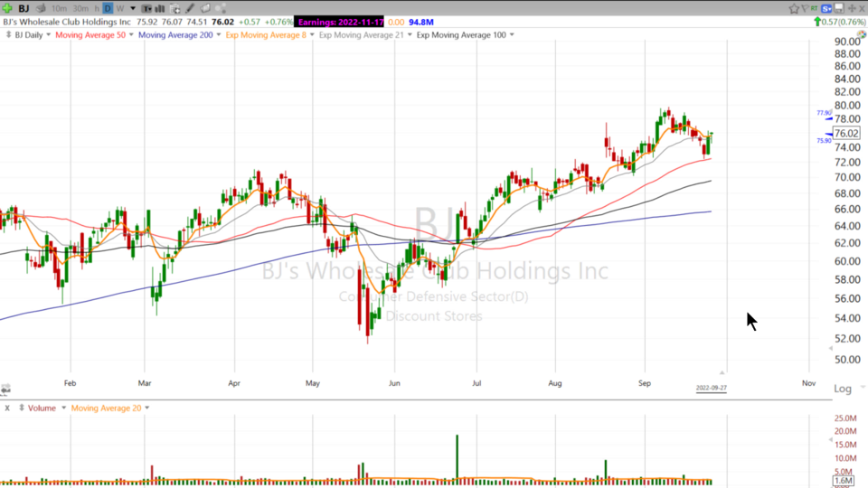Click the color wheel icon above the price scale

[x=862, y=34]
